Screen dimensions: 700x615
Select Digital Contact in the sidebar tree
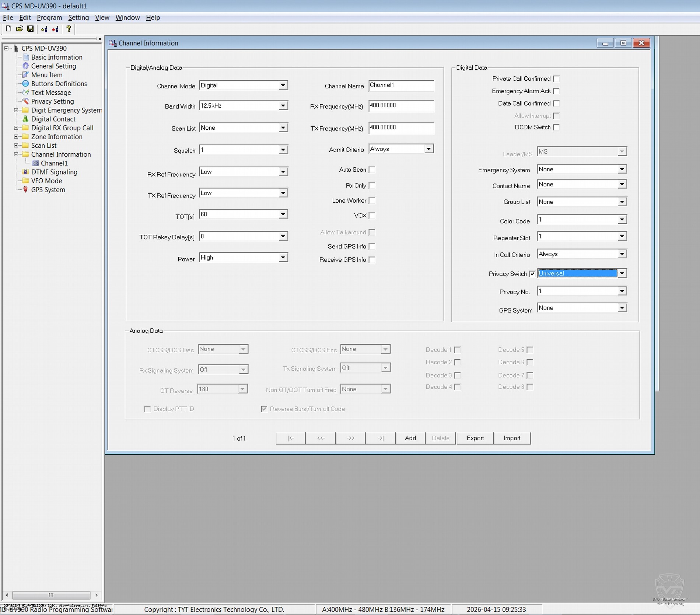click(x=53, y=119)
